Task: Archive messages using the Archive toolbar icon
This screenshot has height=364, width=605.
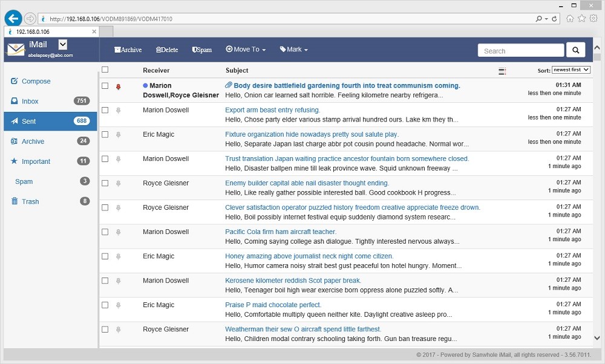Action: point(128,50)
